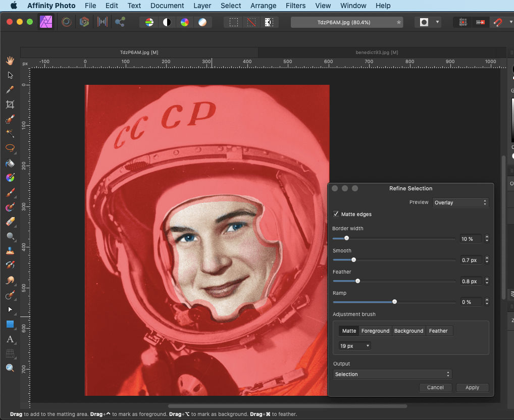Set adjustment brush to Background
Image resolution: width=514 pixels, height=420 pixels.
[408, 331]
